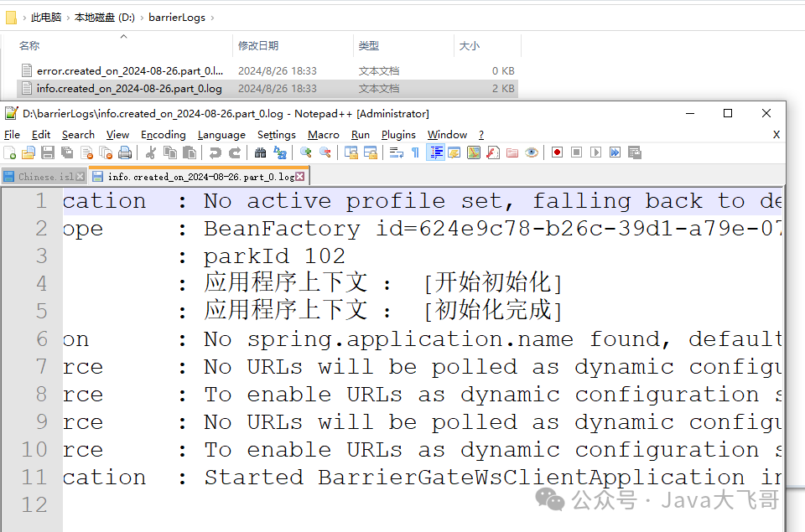Close the info.created_on log tab
This screenshot has width=805, height=532.
[300, 177]
